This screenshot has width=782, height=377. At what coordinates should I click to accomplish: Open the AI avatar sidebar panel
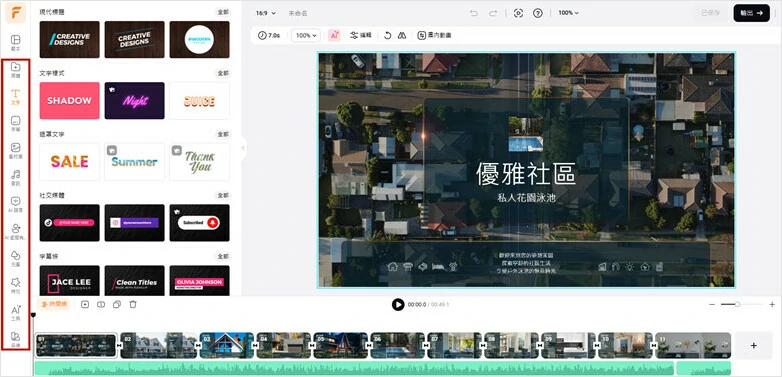[x=16, y=231]
